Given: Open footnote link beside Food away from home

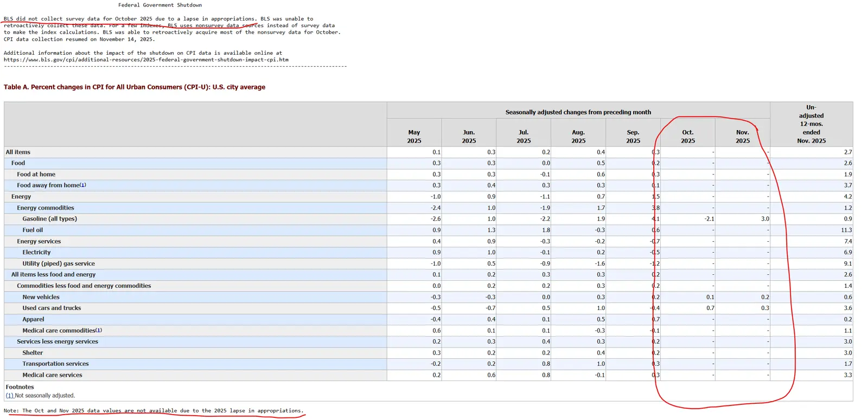Looking at the screenshot, I should [83, 185].
